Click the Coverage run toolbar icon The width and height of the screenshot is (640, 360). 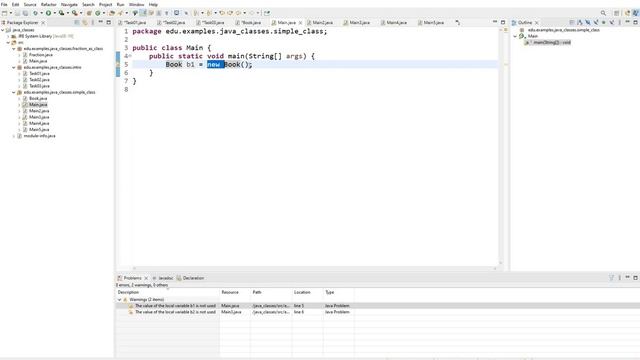pyautogui.click(x=62, y=13)
